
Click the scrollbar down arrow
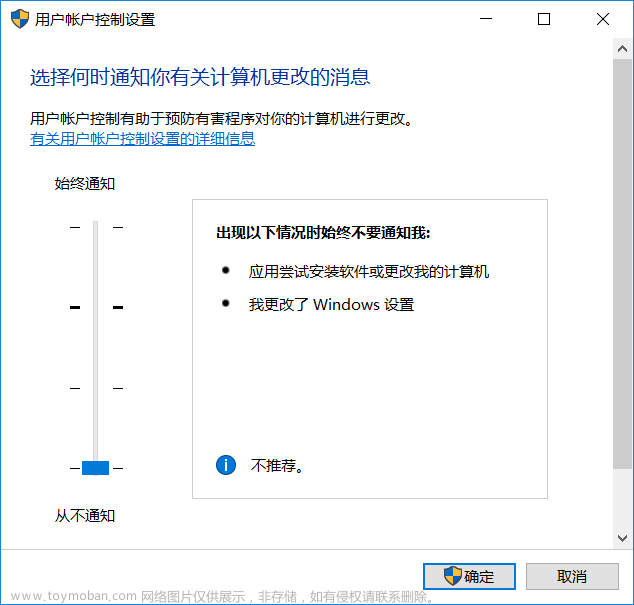(622, 538)
